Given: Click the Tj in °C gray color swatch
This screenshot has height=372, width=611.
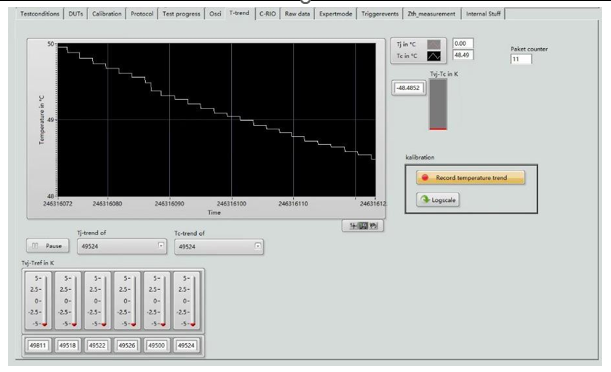Looking at the screenshot, I should tap(434, 44).
